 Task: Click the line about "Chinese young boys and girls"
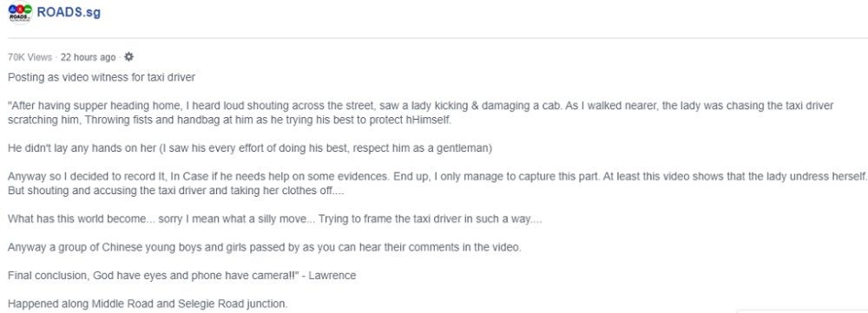[265, 247]
